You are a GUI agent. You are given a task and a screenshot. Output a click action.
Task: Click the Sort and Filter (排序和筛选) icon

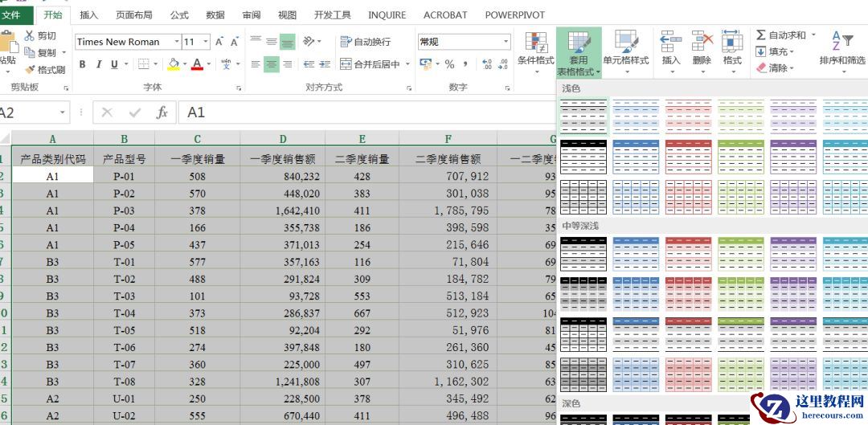[842, 48]
